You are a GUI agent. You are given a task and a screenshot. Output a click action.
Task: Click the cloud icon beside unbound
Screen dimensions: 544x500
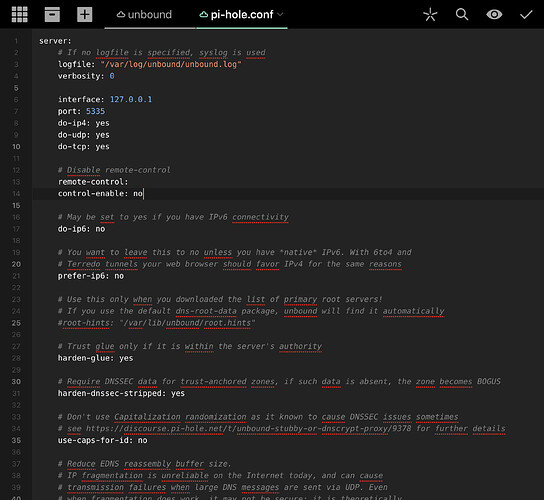pyautogui.click(x=121, y=15)
